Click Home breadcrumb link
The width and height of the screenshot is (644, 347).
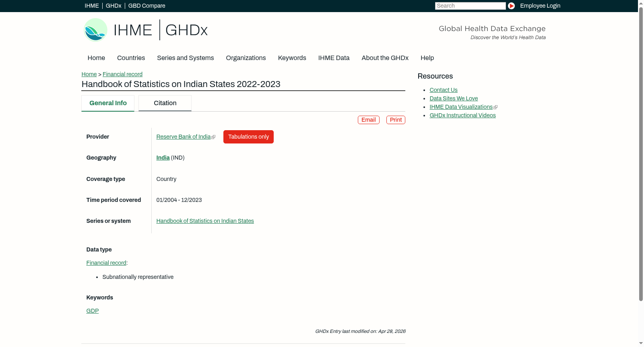pos(89,74)
